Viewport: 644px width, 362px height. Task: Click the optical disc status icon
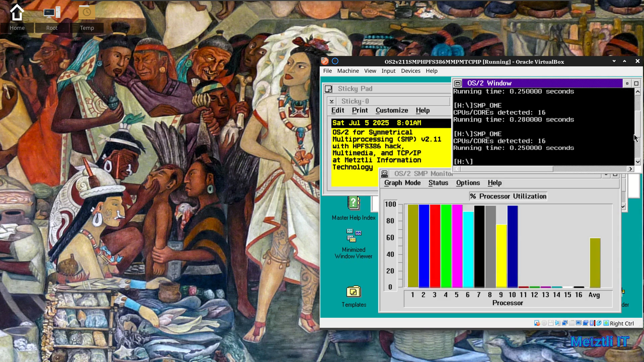point(544,323)
